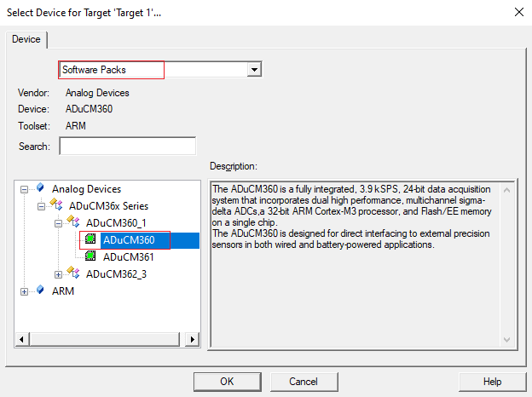Click the Device value 'ADuCM360'
This screenshot has width=532, height=397.
click(89, 109)
